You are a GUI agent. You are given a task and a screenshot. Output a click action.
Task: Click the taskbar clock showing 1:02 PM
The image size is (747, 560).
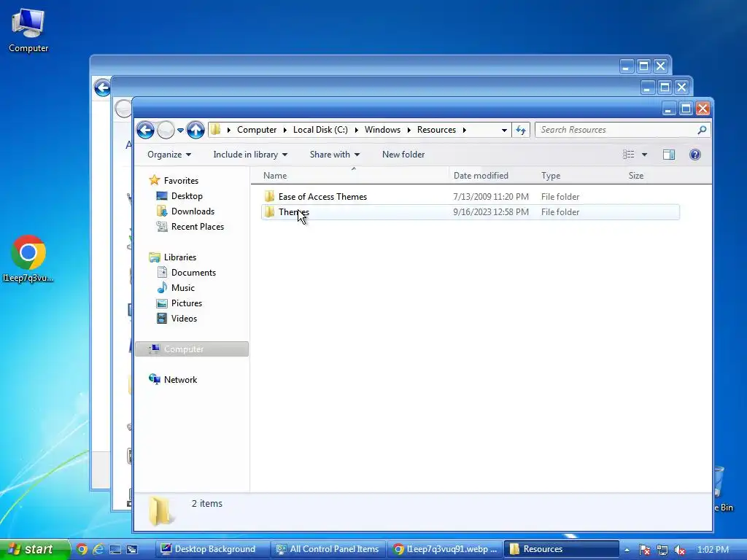713,550
